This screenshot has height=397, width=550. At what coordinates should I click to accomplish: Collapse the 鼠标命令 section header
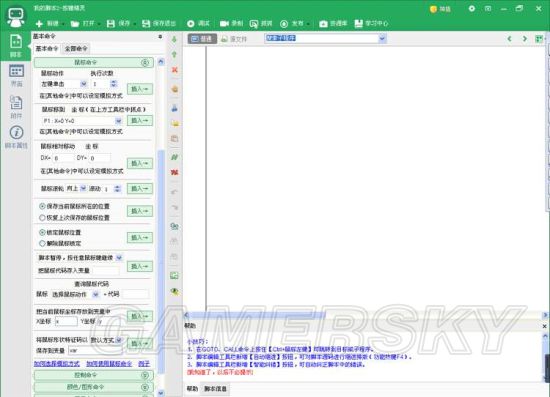[94, 62]
